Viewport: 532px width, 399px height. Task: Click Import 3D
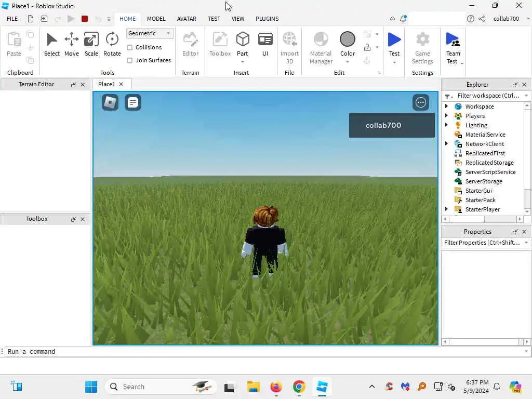(289, 47)
